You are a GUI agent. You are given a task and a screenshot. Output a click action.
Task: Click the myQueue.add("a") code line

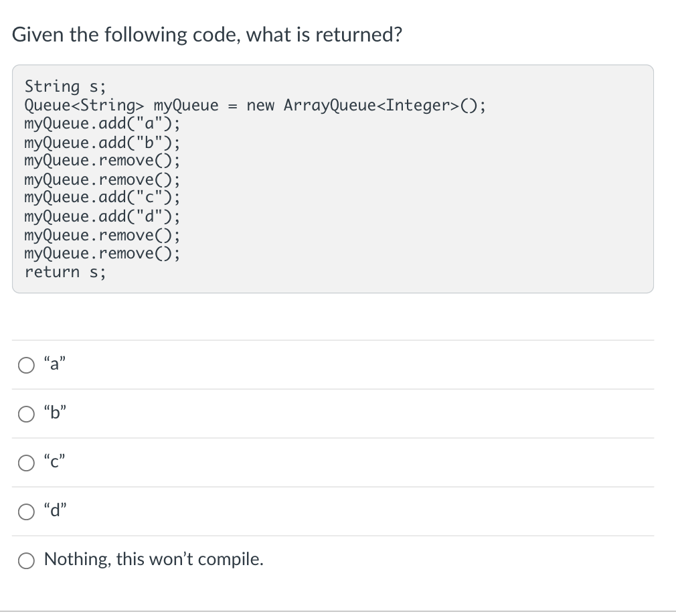point(102,124)
